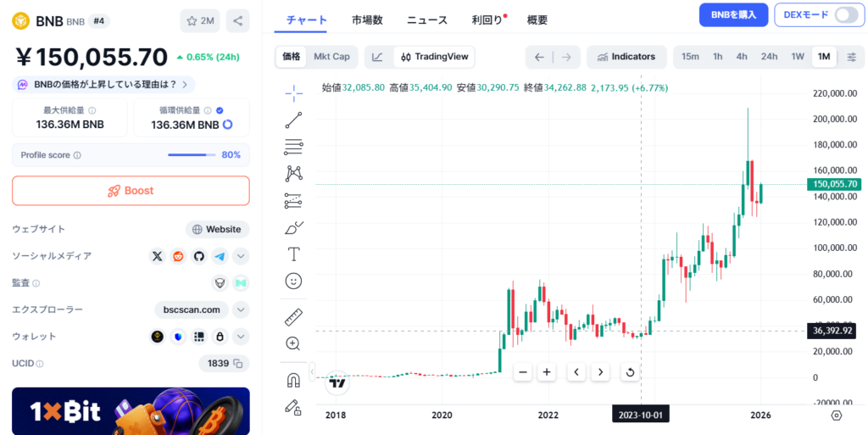Select the ruler measure tool
Viewport: 868px width, 435px height.
[x=293, y=317]
